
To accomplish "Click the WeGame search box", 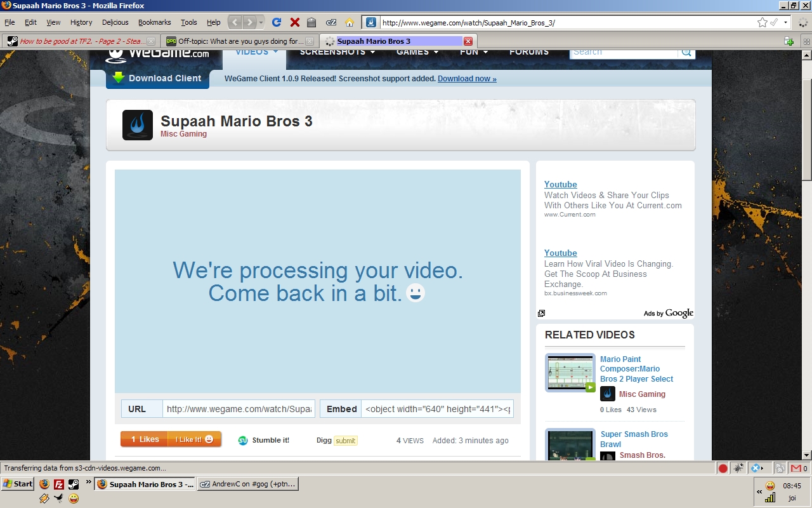I will (623, 53).
